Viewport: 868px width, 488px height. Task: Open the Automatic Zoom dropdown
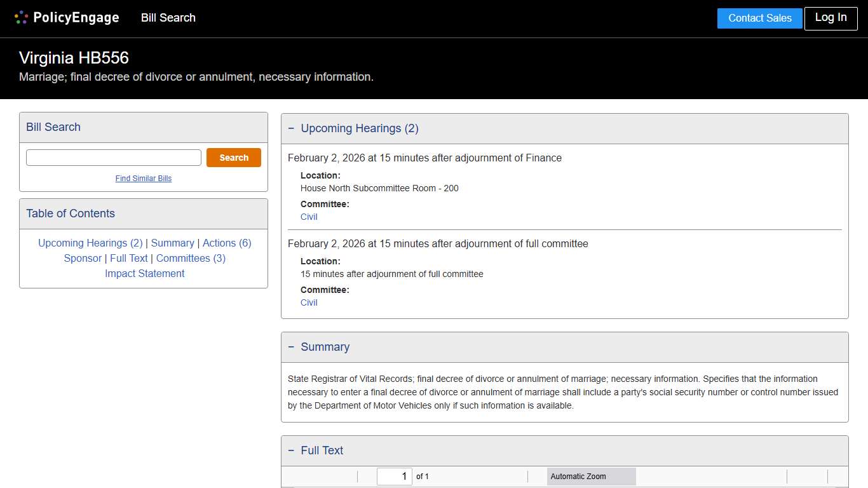(591, 477)
